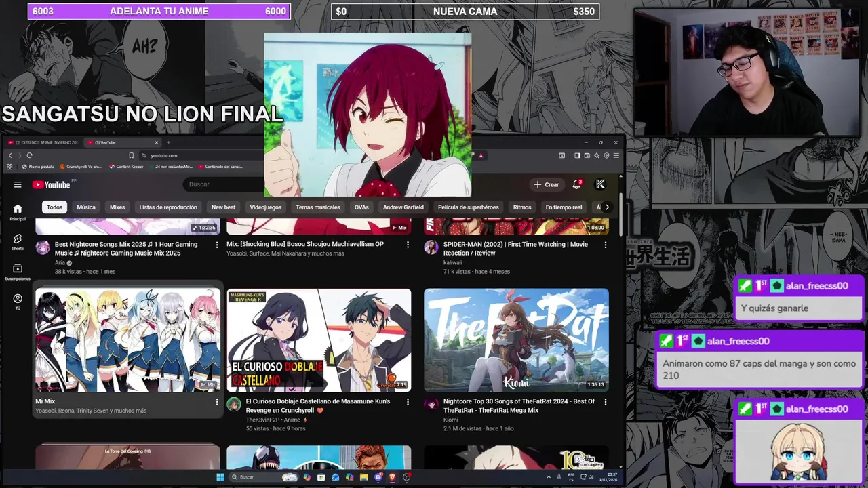Bookmark this page with bookmark icon
Screen dimensions: 868x488
(131, 155)
